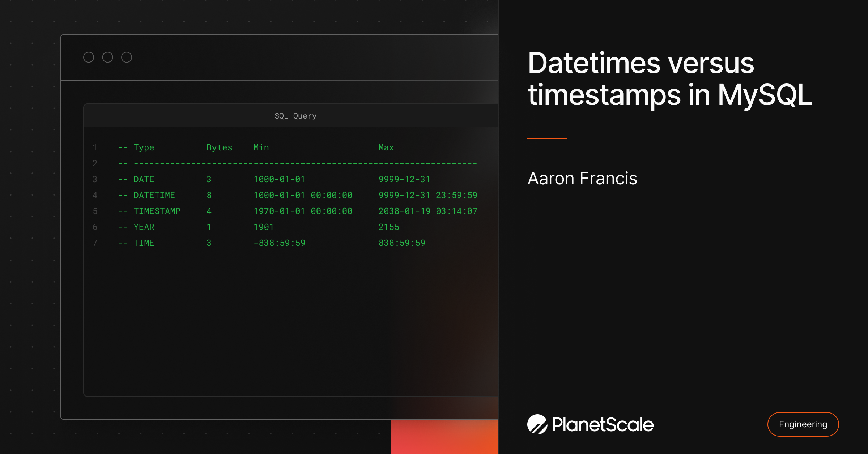Click the DATETIME bytes value 8
The height and width of the screenshot is (454, 868).
pos(209,195)
